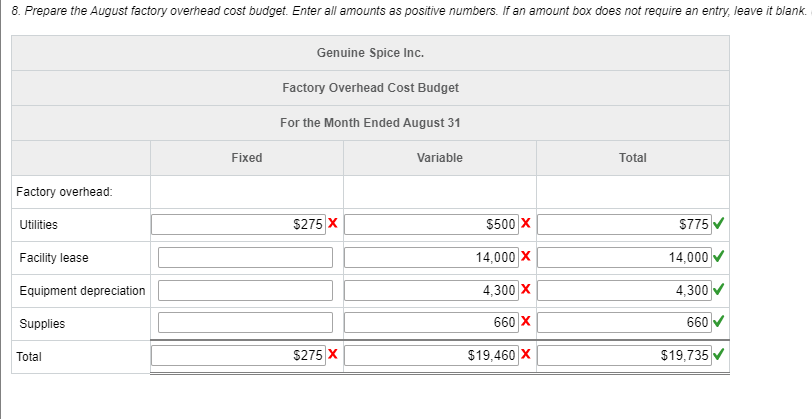Click green check beside Equipment depreciation Total

(x=718, y=290)
